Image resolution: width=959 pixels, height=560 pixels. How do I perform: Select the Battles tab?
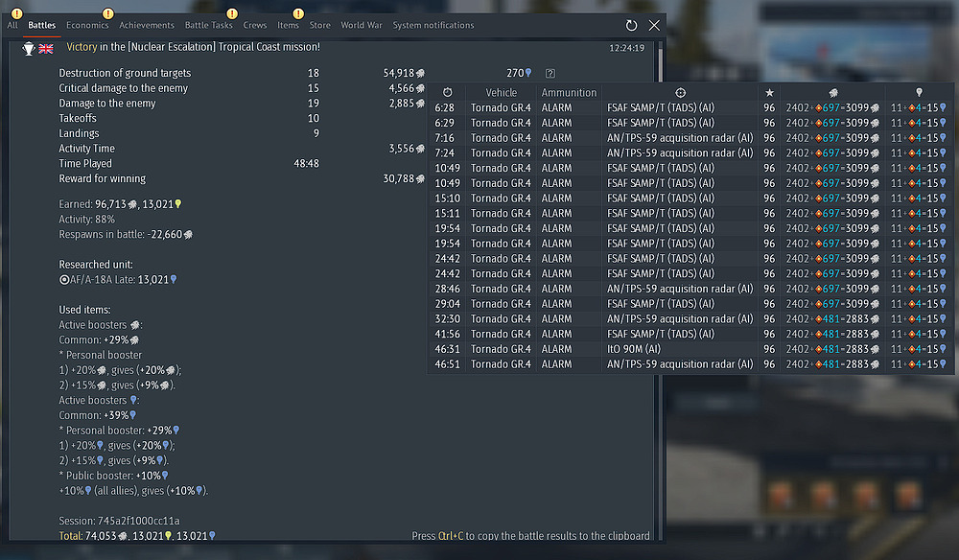pos(41,25)
